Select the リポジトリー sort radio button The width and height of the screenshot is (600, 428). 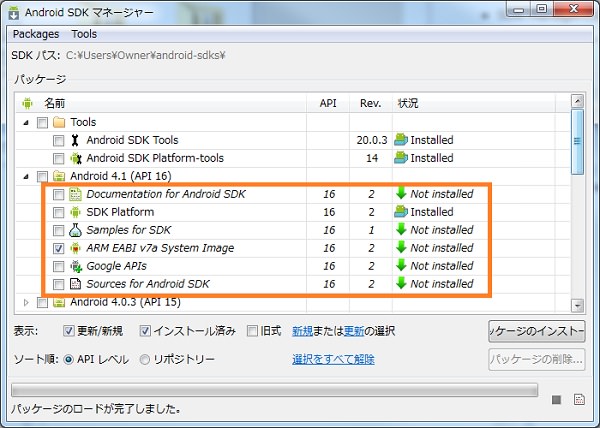click(144, 360)
